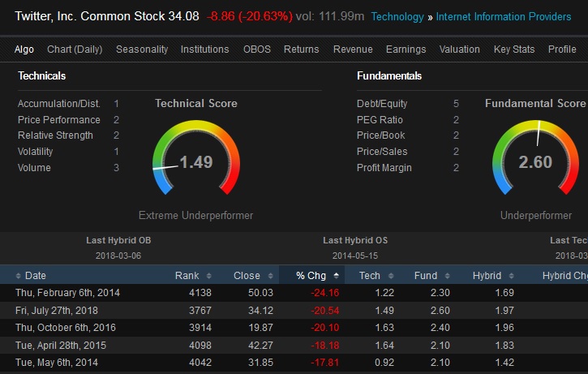Select the Thu, February 6th, 2014 row
The height and width of the screenshot is (374, 588).
coord(294,293)
